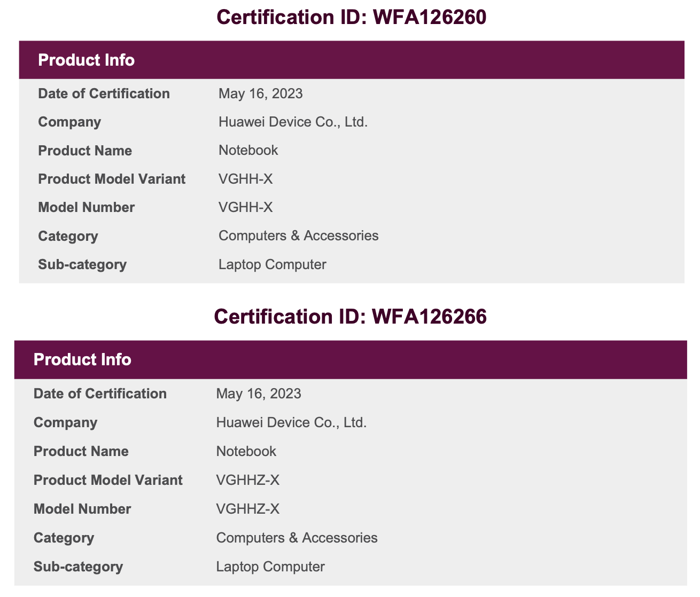Click Computers & Accessories in the WFA126260 table
This screenshot has height=597, width=700.
click(x=298, y=235)
